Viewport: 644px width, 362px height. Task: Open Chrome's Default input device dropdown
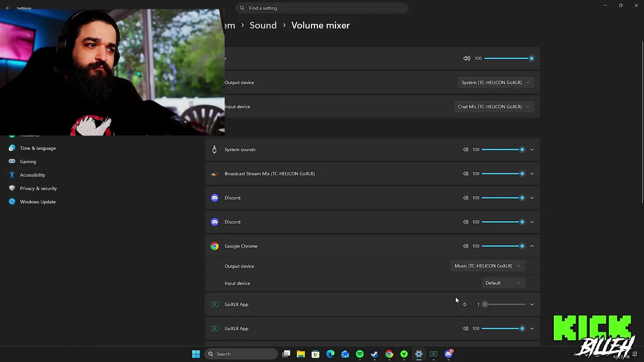click(503, 283)
